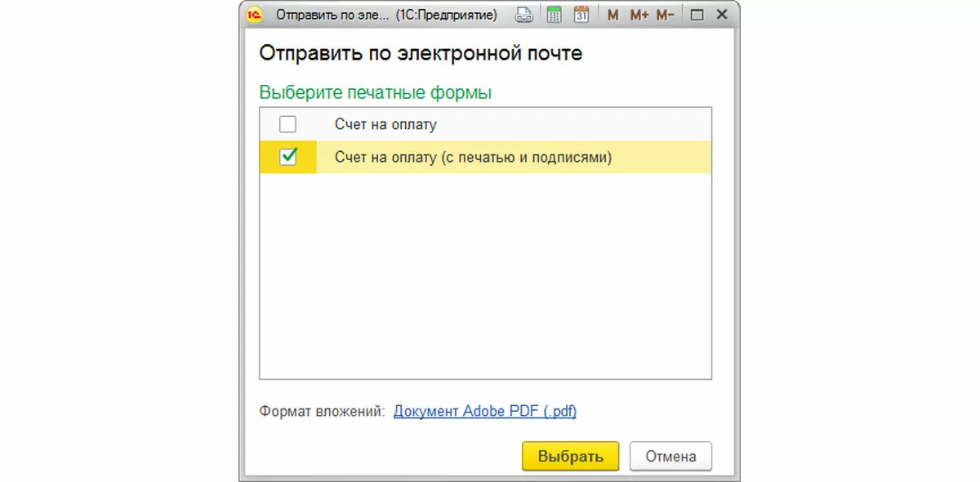Close the send by email dialog
This screenshot has height=482, width=980.
(721, 15)
